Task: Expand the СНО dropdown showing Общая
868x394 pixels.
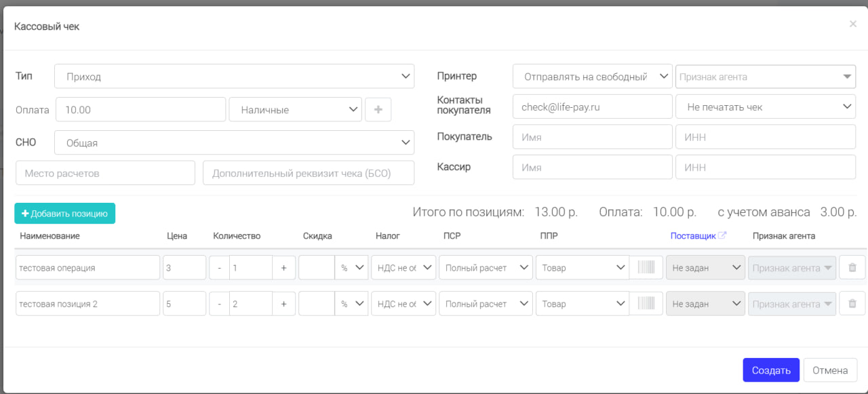Action: pos(234,142)
